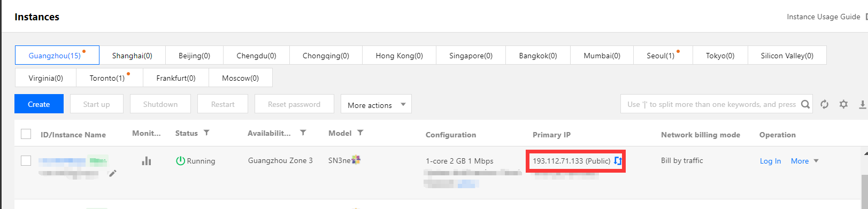The image size is (868, 209).
Task: Switch to the Shanghai(0) region tab
Action: click(x=132, y=56)
